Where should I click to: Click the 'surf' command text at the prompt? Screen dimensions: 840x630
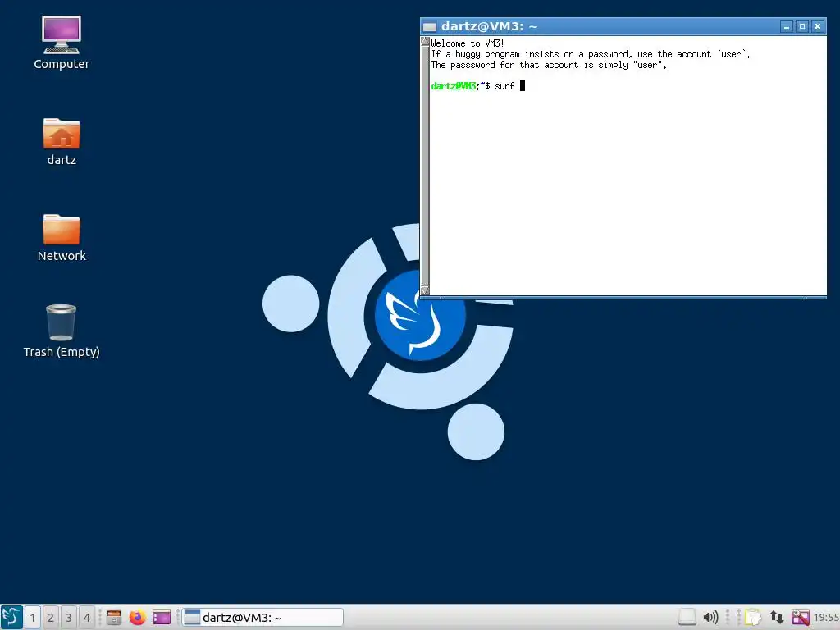coord(504,85)
